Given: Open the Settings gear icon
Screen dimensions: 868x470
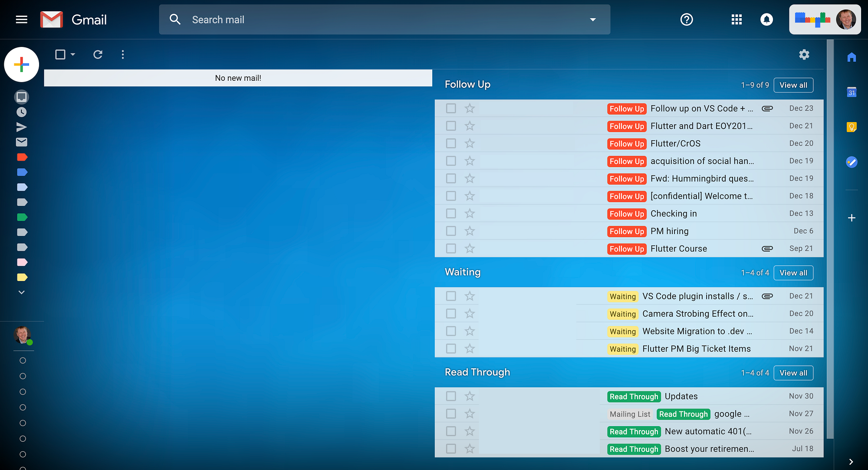Looking at the screenshot, I should click(x=804, y=54).
